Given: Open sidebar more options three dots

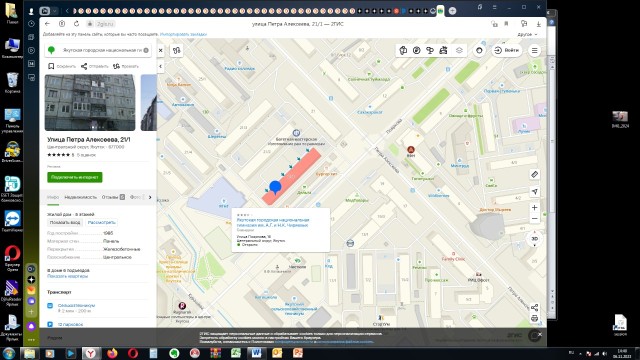Looking at the screenshot, I should (31, 340).
